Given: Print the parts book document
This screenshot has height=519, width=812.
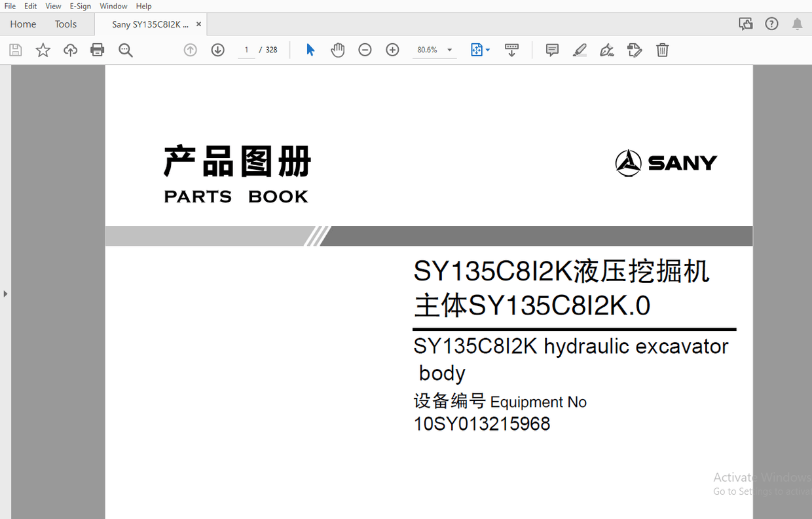Looking at the screenshot, I should coord(97,49).
